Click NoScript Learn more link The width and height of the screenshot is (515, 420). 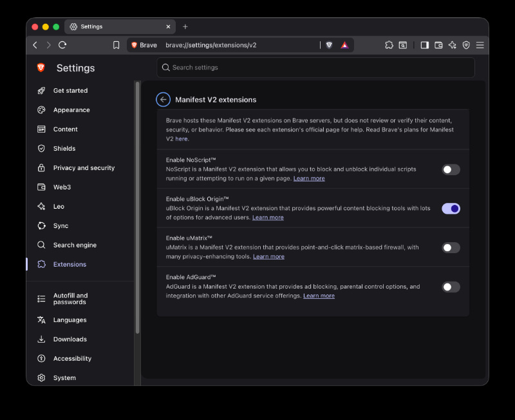point(309,178)
